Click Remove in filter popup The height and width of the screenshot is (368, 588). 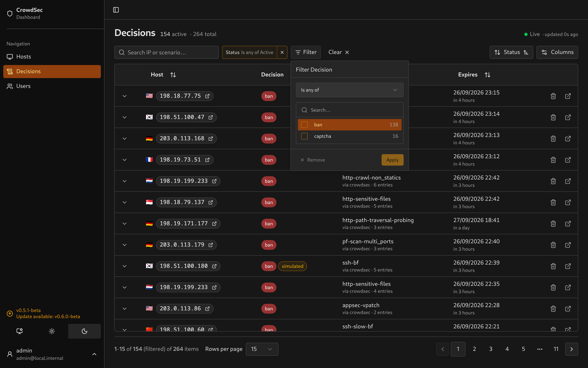tap(313, 160)
